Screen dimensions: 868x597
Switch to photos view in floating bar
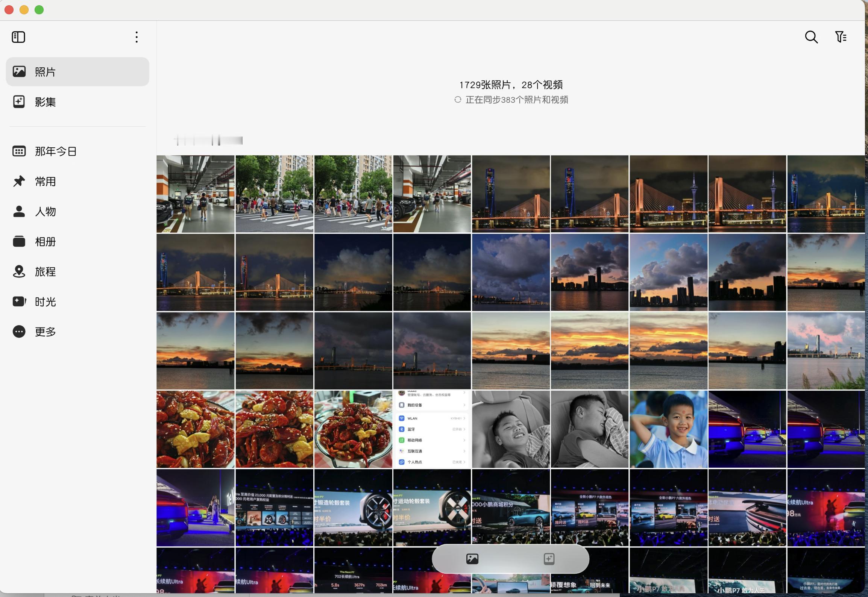472,559
